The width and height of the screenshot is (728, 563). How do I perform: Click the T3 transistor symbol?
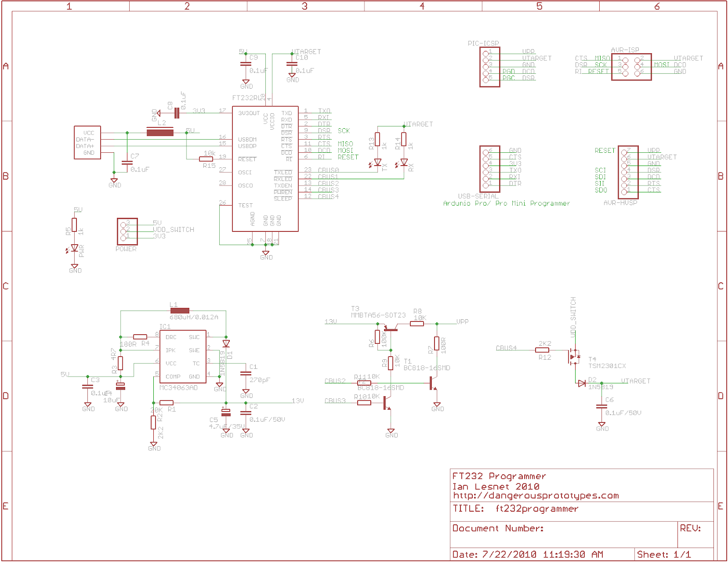tap(390, 327)
